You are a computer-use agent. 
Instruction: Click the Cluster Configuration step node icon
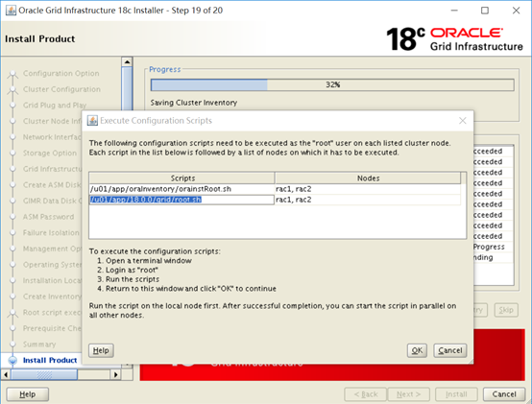[12, 90]
